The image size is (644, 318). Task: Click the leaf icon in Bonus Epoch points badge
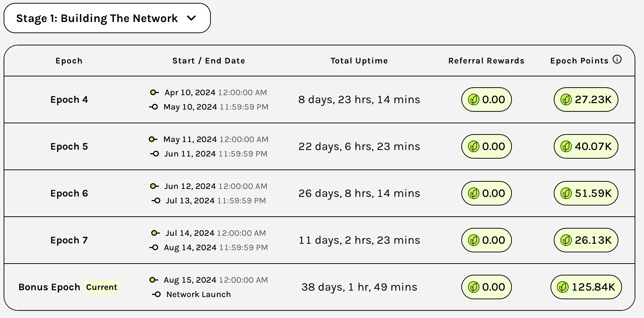coord(563,287)
